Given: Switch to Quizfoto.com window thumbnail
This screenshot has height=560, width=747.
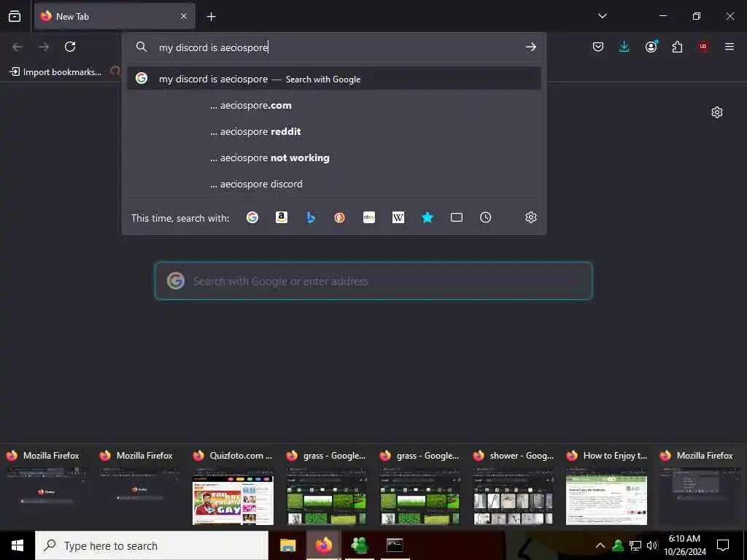Looking at the screenshot, I should click(233, 488).
